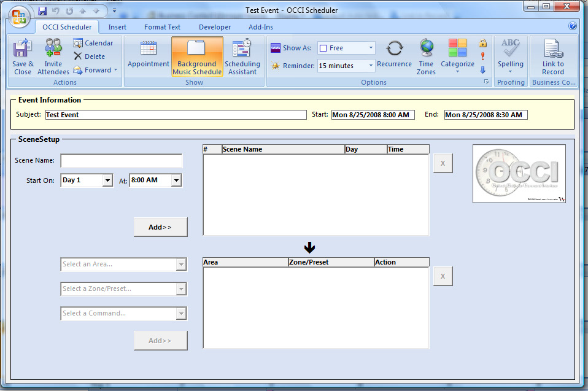Click Next Item down arrow

point(96,11)
